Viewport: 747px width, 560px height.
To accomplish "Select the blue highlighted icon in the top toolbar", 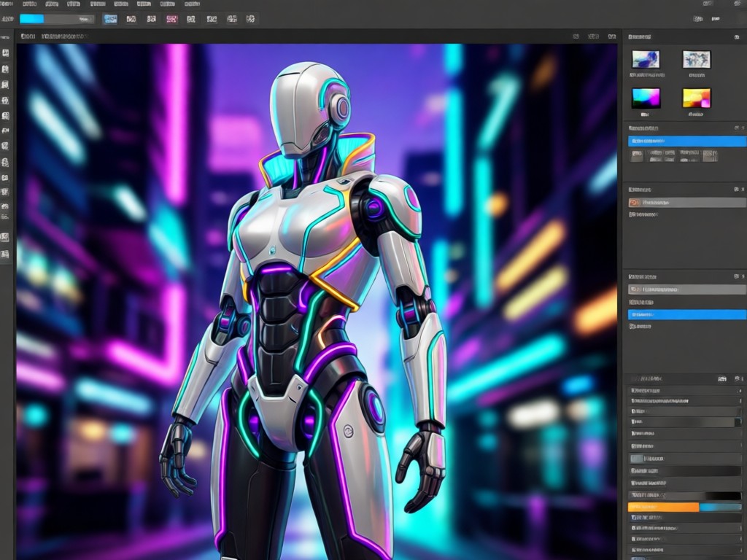I will pos(111,19).
